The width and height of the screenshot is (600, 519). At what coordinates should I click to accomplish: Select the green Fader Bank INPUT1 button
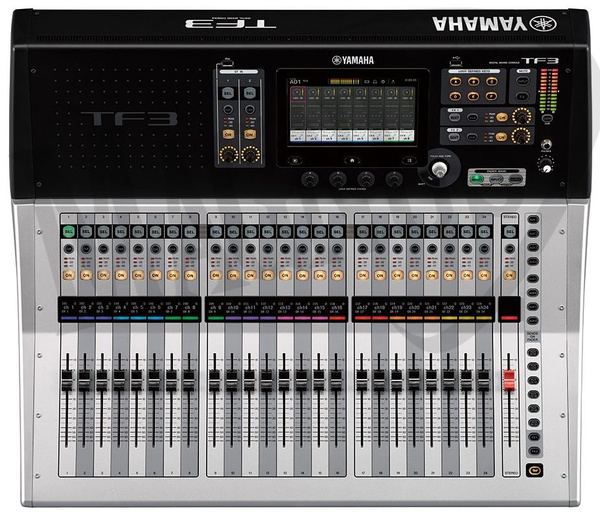pyautogui.click(x=476, y=180)
